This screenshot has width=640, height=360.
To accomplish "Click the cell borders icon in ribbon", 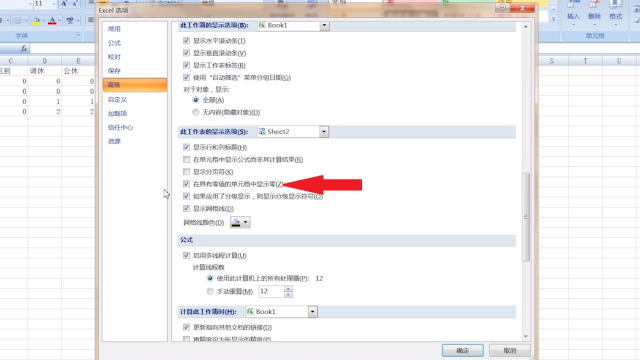I will tap(18, 20).
